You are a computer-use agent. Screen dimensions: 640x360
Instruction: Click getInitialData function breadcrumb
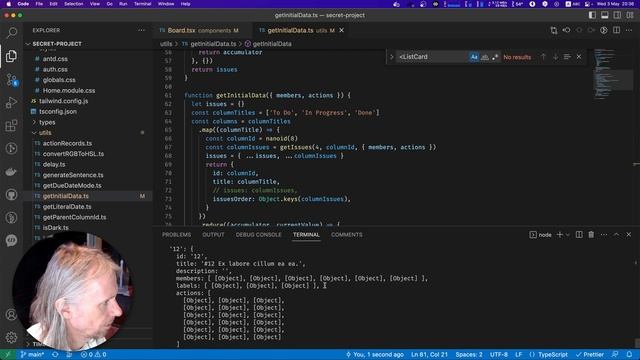click(268, 44)
